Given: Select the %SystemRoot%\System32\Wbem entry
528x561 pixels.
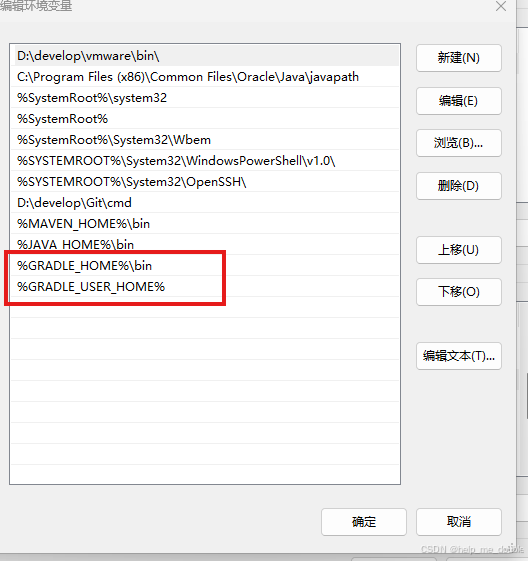Looking at the screenshot, I should pyautogui.click(x=205, y=140).
